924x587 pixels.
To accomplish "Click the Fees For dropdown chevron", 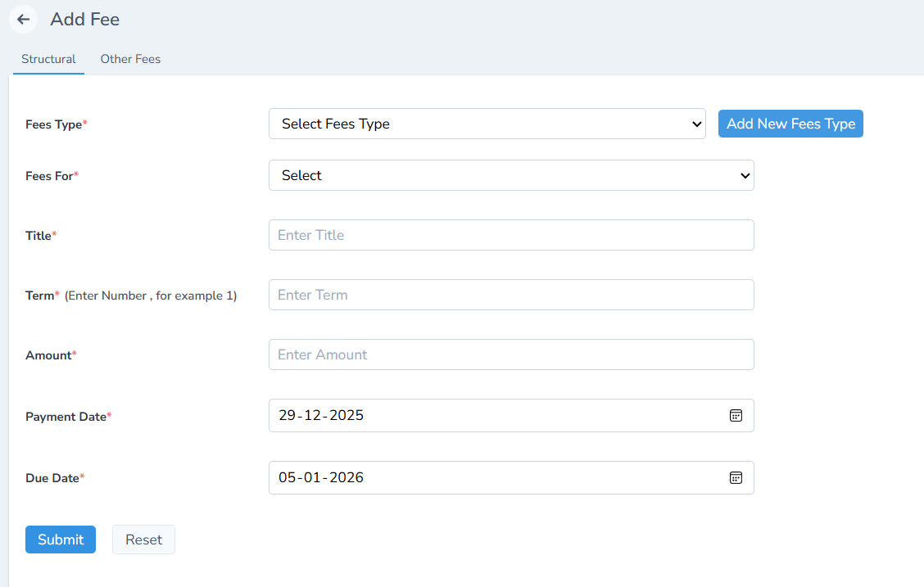I will pyautogui.click(x=744, y=175).
